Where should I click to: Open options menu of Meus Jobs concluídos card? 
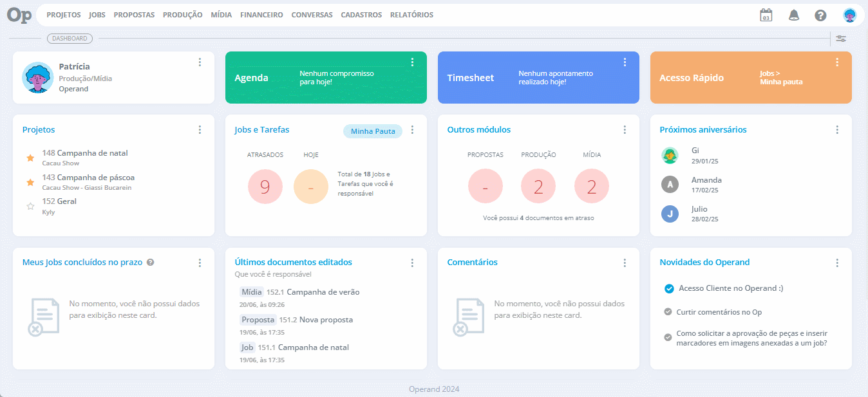[200, 263]
